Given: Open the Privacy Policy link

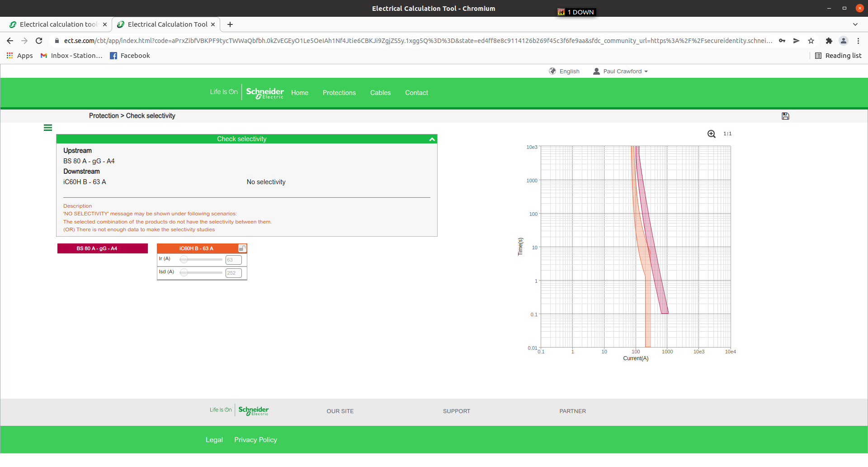Looking at the screenshot, I should [x=255, y=440].
